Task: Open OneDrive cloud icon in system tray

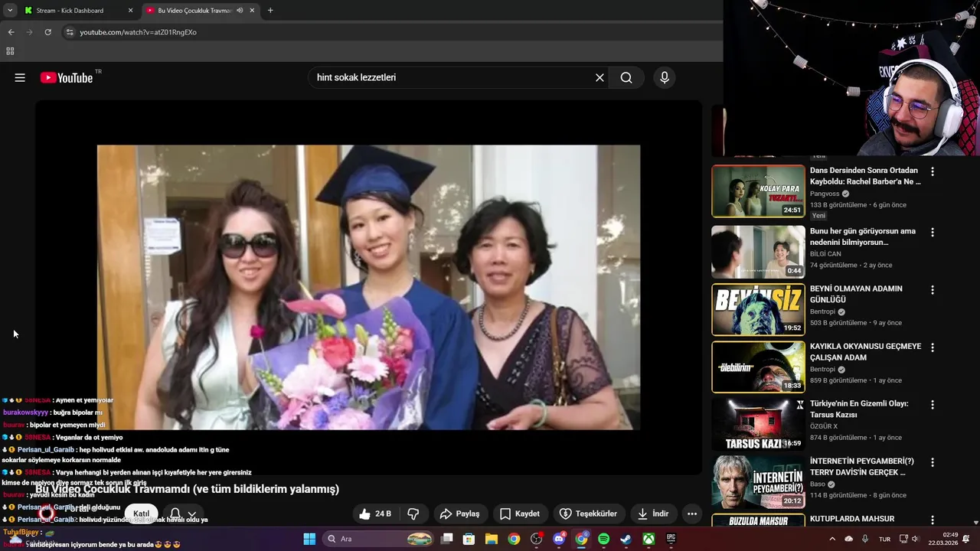Action: 848,540
